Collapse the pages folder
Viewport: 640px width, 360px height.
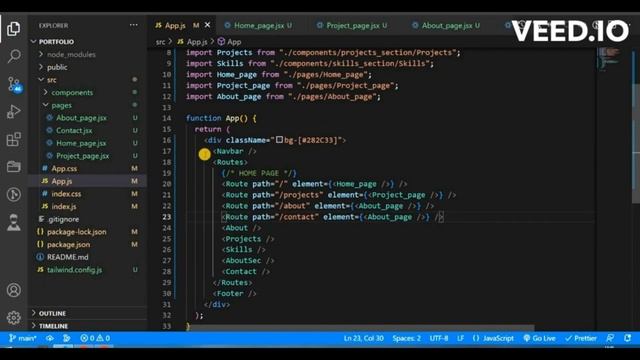[61, 105]
